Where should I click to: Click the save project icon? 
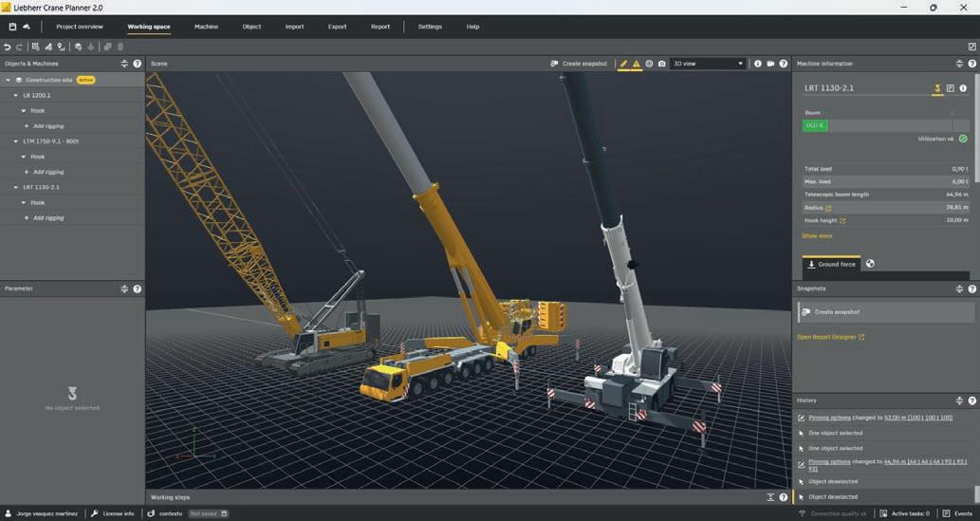click(12, 27)
